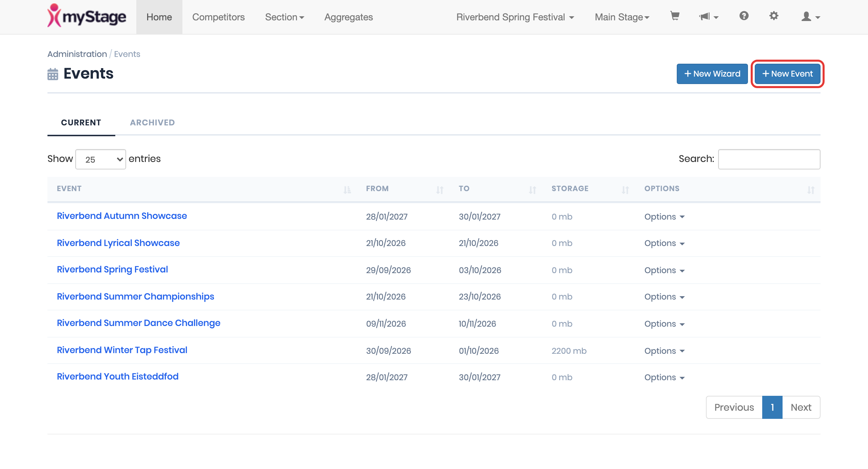Sort table by Storage column icon
The width and height of the screenshot is (868, 469).
tap(625, 190)
